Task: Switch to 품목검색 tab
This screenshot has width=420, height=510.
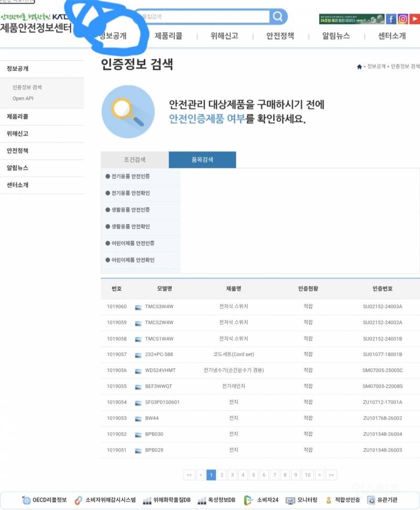Action: pos(202,160)
